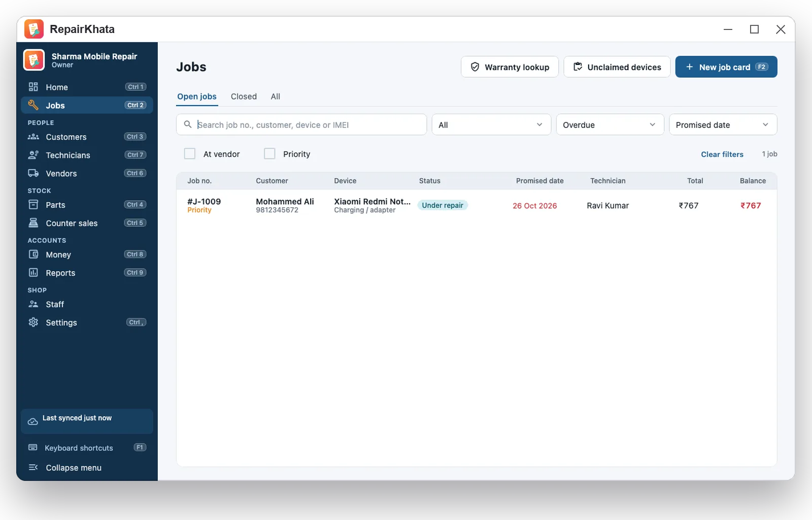The height and width of the screenshot is (520, 812).
Task: Click the Sharma Mobile Repair shop logo
Action: [34, 60]
